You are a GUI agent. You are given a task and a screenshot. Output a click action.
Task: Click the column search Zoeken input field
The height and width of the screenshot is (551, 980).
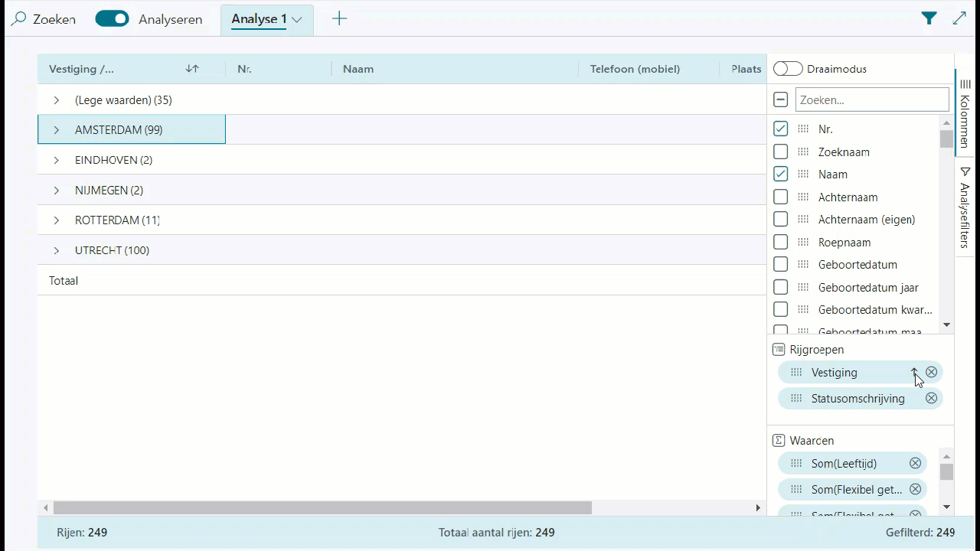(x=871, y=99)
